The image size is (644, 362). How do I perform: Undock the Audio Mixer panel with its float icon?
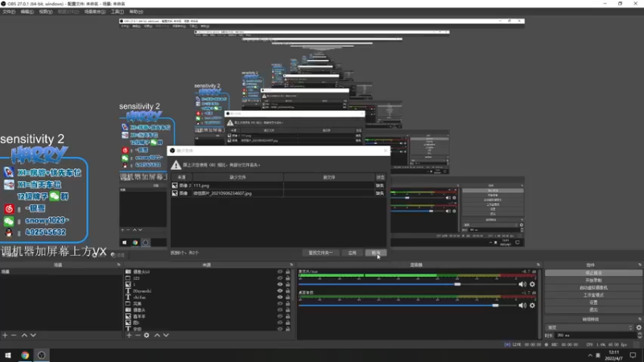click(538, 265)
